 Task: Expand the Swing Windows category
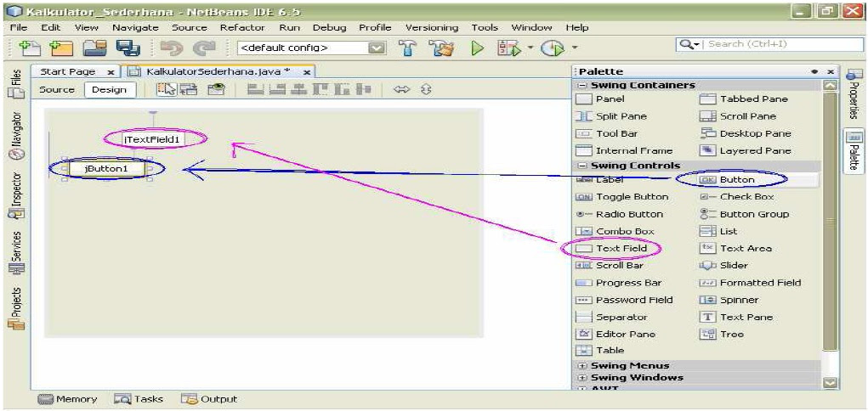pyautogui.click(x=582, y=378)
